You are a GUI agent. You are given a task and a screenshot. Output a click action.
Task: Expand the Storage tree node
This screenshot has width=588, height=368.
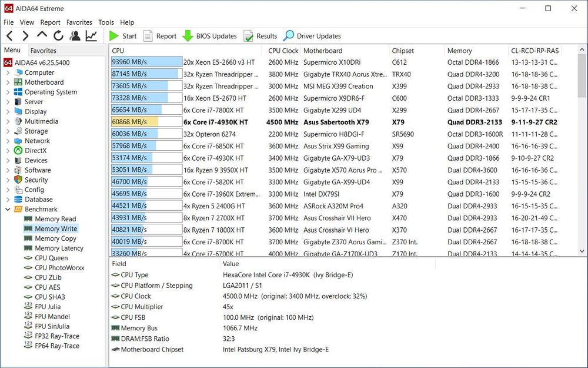tap(8, 131)
